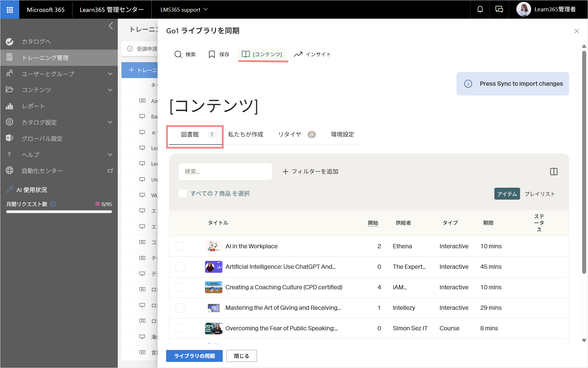Viewport: 588px width, 368px height.
Task: Select the AI in the Workplace row checkbox
Action: click(180, 246)
